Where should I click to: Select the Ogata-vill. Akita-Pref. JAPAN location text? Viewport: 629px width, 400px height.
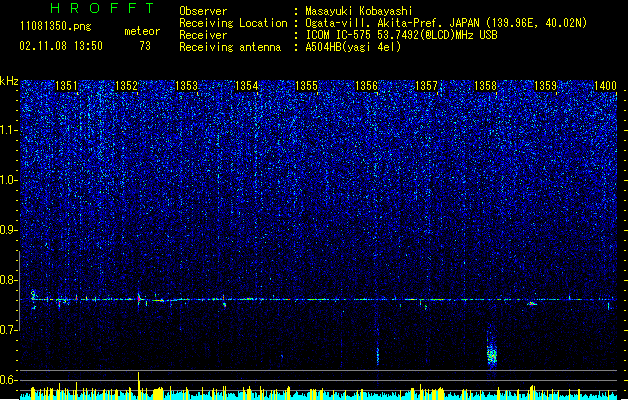pos(446,23)
